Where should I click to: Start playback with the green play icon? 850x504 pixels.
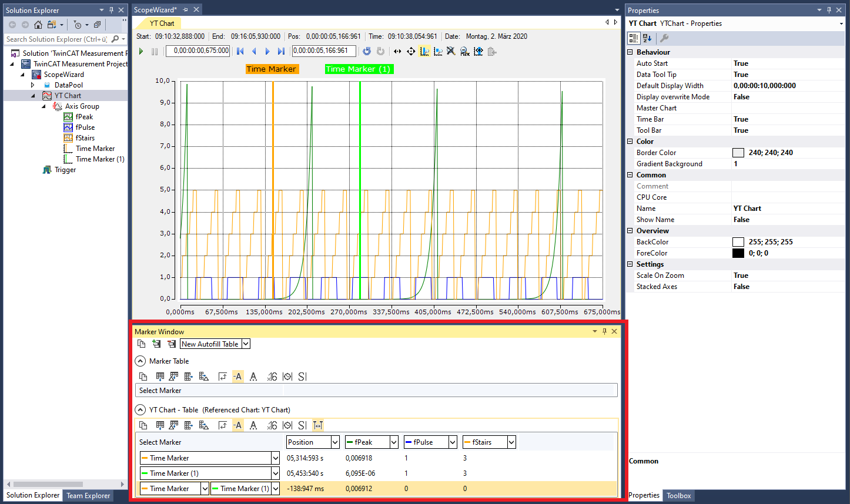coord(141,51)
